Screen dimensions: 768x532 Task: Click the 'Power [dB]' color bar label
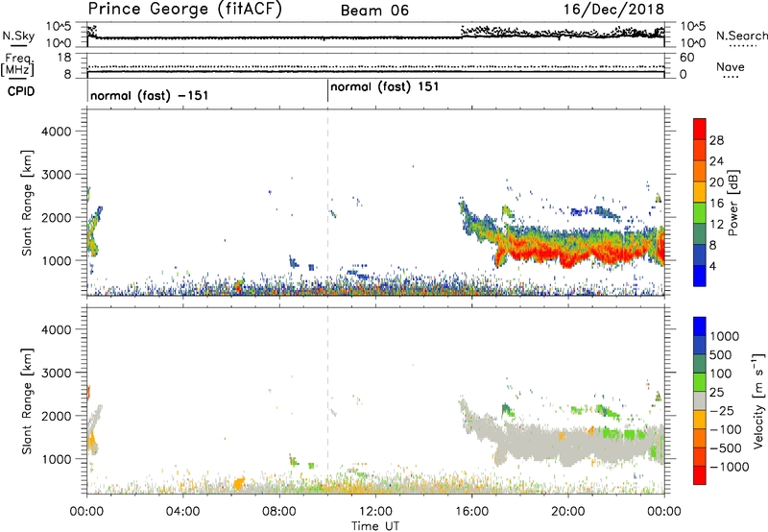[x=733, y=203]
